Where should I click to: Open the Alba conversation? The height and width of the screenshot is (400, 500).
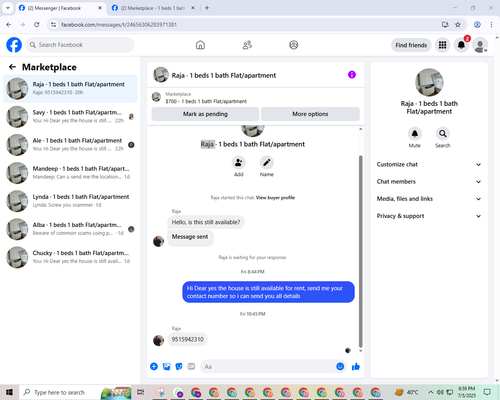(x=70, y=229)
